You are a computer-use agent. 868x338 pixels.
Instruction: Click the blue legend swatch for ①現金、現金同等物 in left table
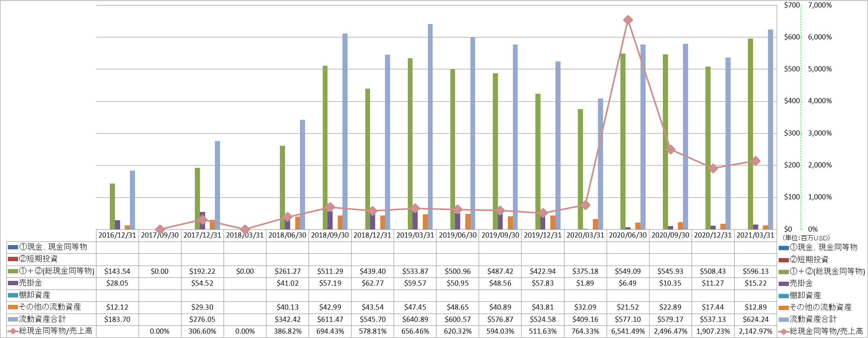(13, 247)
